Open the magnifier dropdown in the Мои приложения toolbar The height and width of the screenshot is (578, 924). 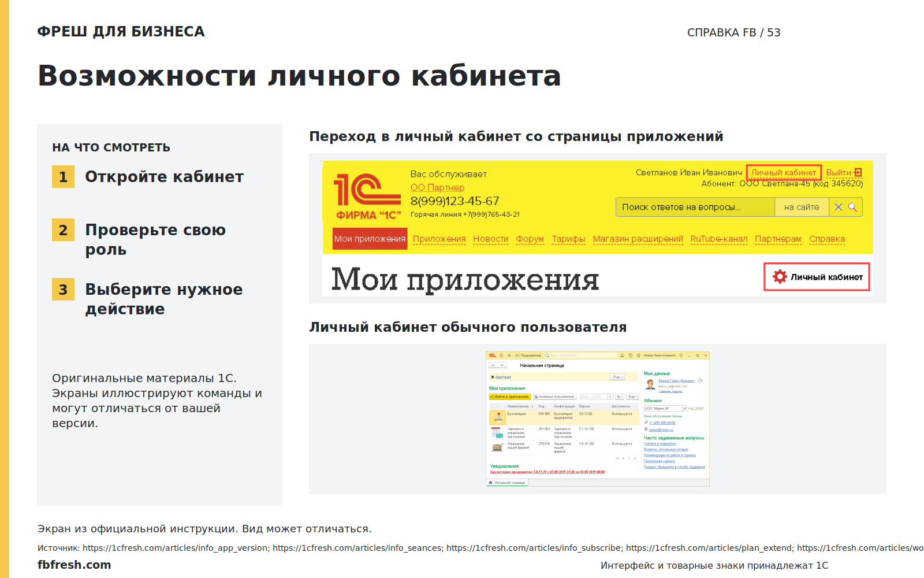tap(620, 397)
